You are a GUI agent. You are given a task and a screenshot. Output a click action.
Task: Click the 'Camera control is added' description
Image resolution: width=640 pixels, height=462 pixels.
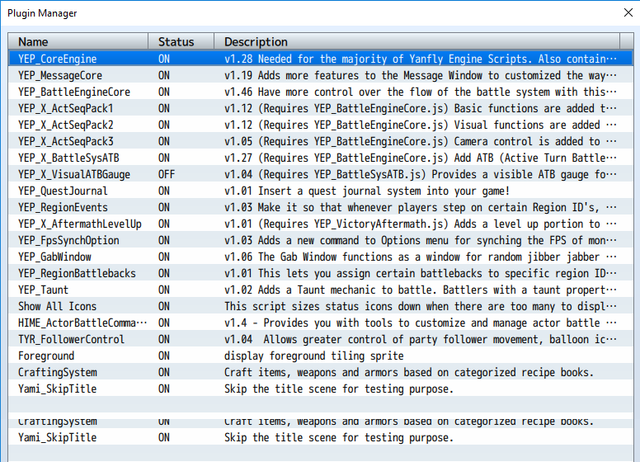point(420,141)
